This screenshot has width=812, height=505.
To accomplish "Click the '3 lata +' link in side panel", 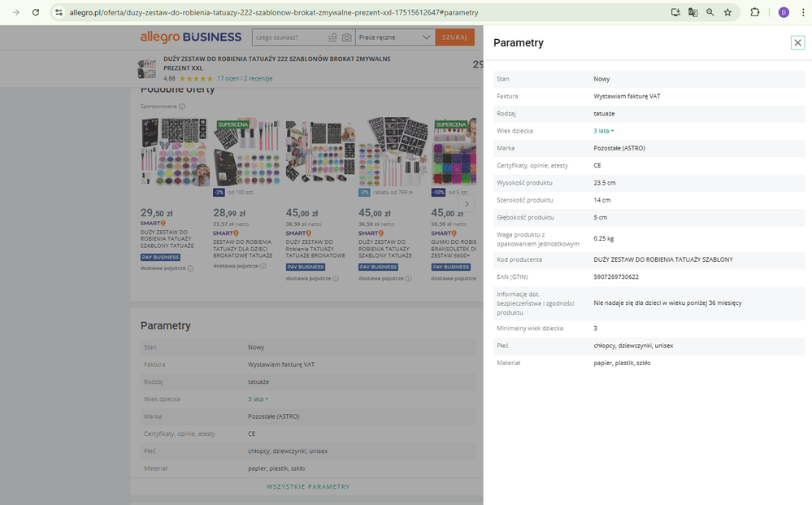I will tap(604, 131).
